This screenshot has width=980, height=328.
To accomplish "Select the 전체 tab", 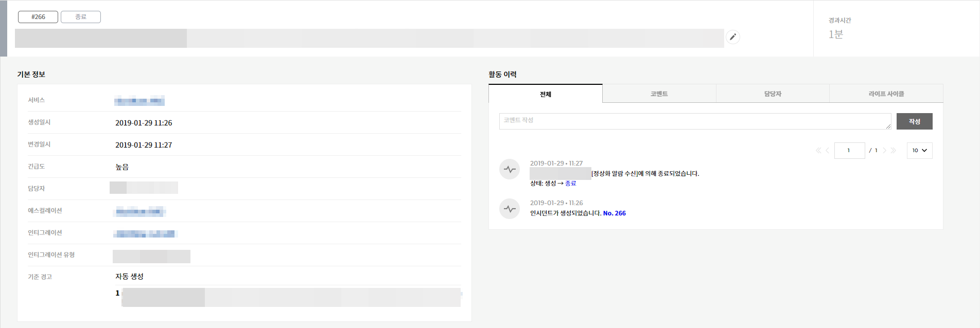I will (x=545, y=94).
